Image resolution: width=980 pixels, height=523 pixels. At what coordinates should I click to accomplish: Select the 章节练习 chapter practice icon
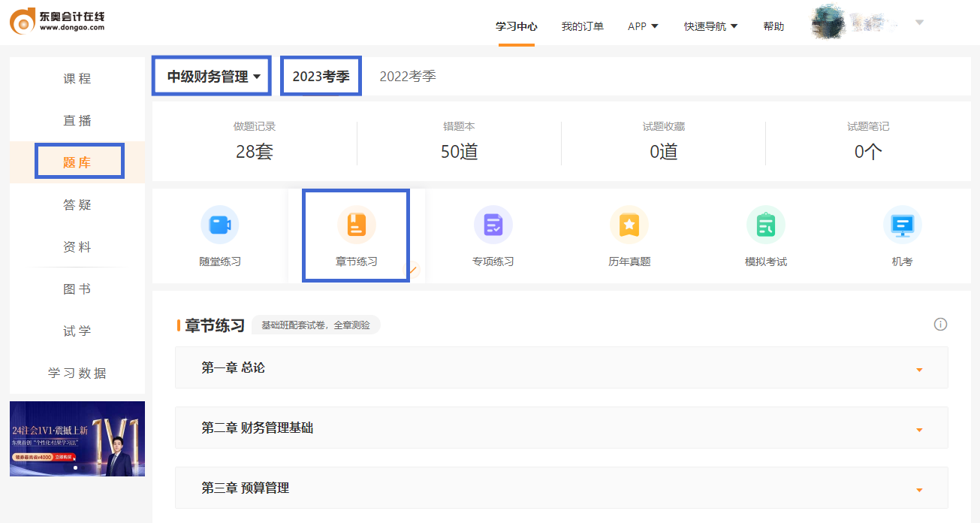(356, 234)
